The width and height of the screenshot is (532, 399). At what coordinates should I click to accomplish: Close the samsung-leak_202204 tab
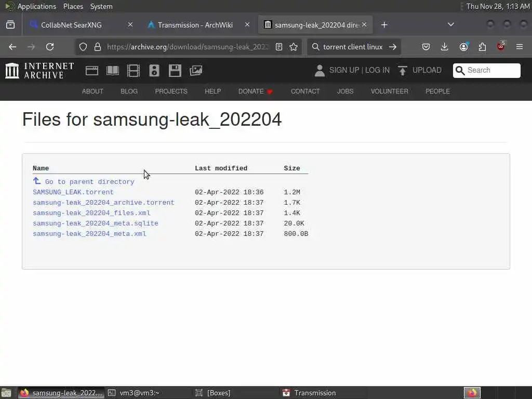(x=364, y=24)
